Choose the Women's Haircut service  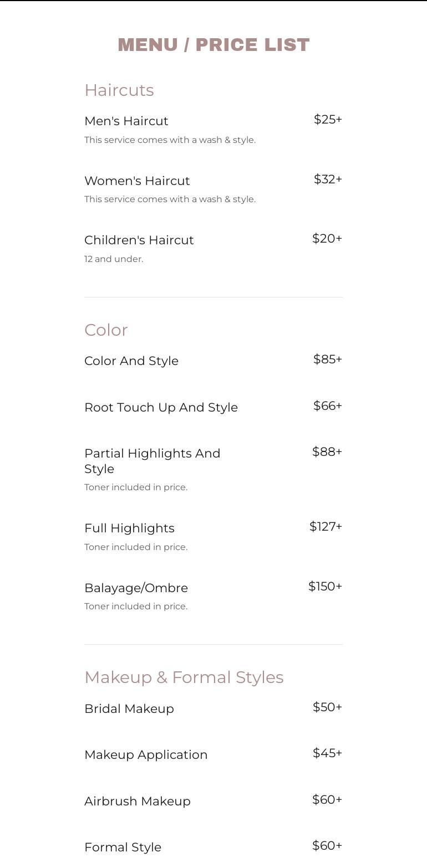137,181
